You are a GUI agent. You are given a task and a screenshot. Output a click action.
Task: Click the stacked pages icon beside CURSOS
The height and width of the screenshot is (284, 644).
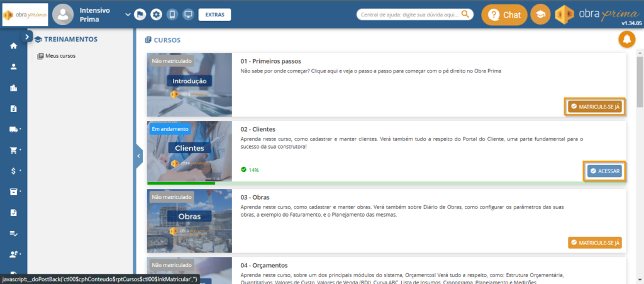pos(148,40)
